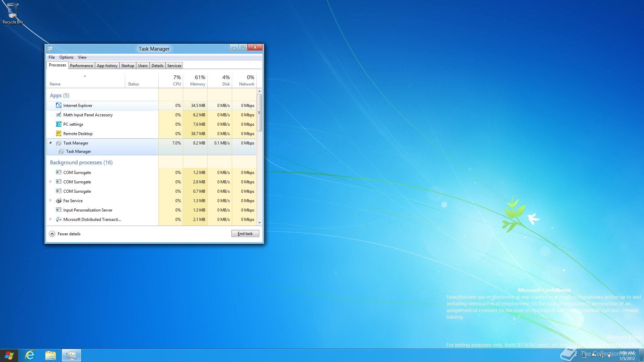The image size is (644, 362).
Task: Select the Internet Explorer process row
Action: pos(152,105)
